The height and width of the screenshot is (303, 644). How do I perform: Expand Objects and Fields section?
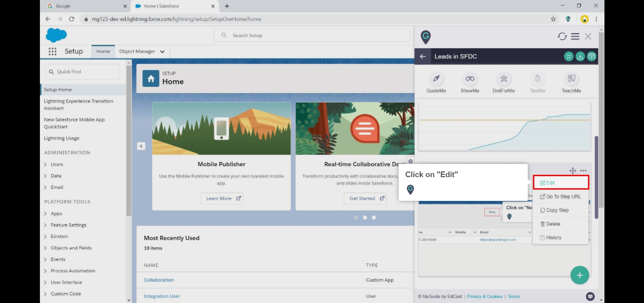coord(45,248)
